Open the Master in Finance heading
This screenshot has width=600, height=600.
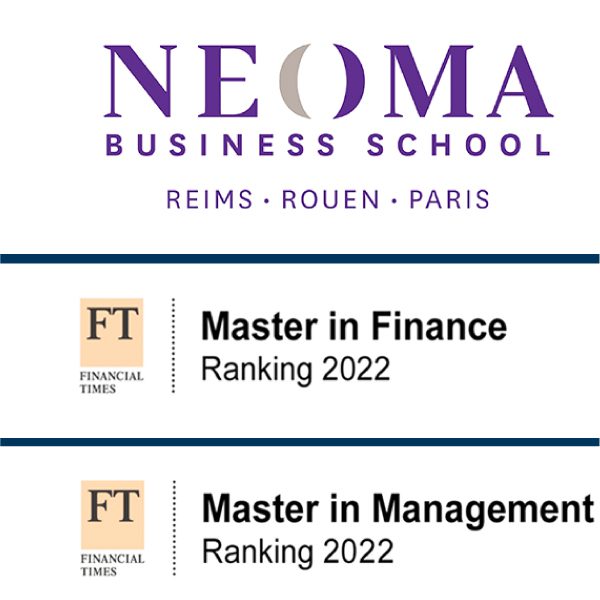(354, 326)
